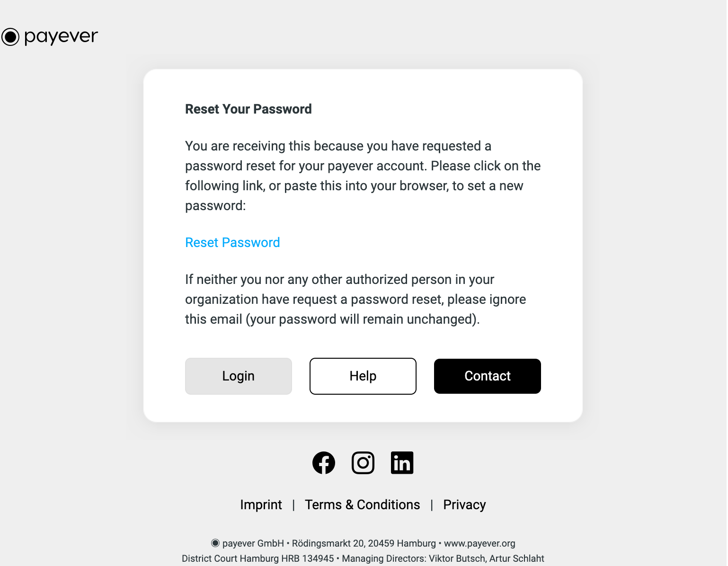Click the paragraph about ignoring this email

pos(355,299)
